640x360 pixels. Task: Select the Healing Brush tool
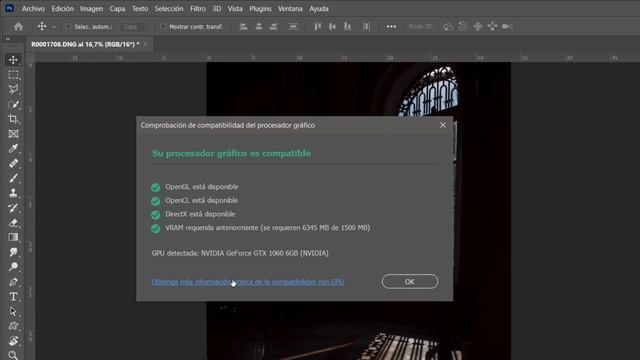[x=13, y=163]
